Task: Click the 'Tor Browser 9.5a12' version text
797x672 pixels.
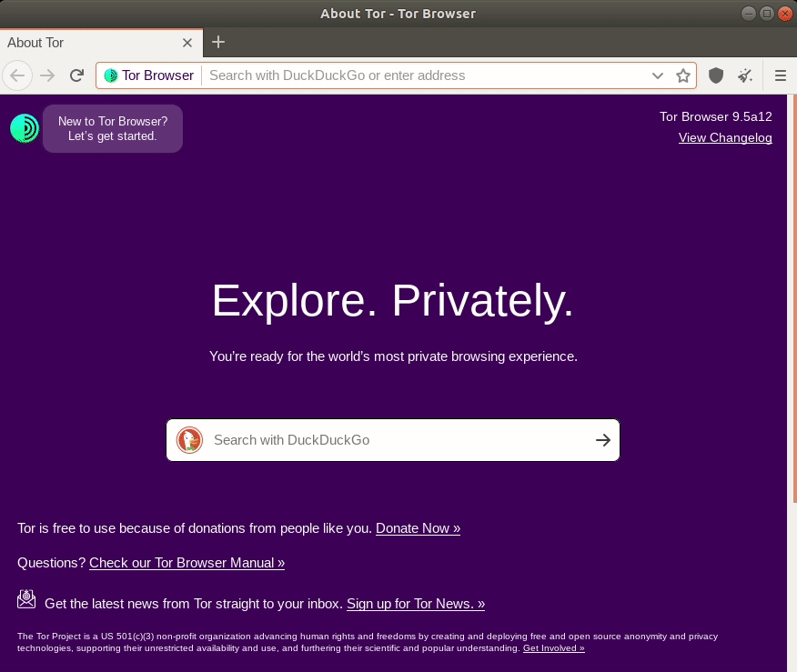Action: 716,116
